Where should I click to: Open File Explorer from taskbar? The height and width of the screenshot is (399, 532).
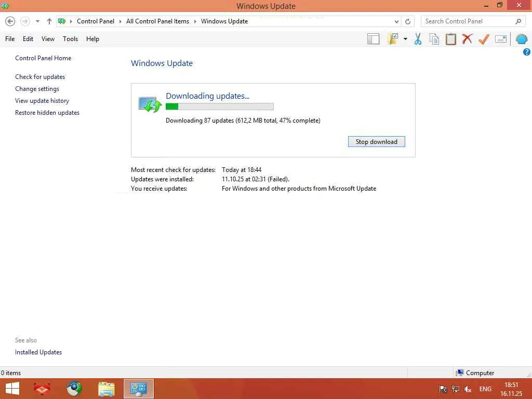(107, 389)
